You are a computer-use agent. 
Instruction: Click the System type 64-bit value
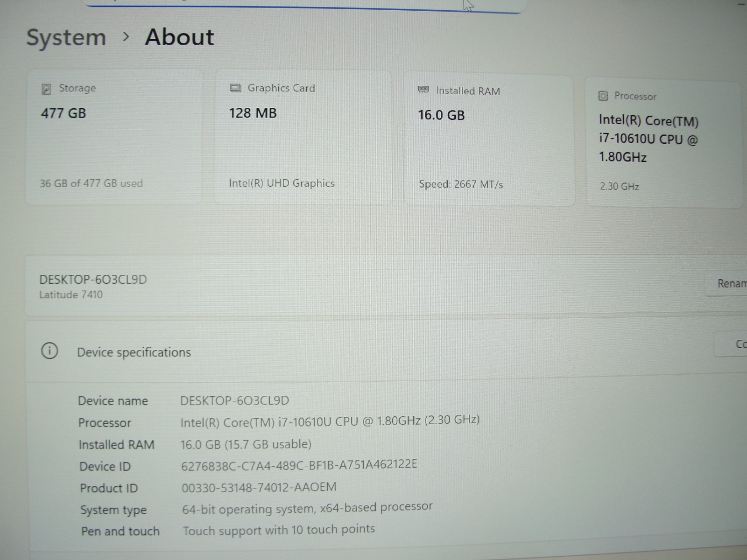click(x=307, y=508)
